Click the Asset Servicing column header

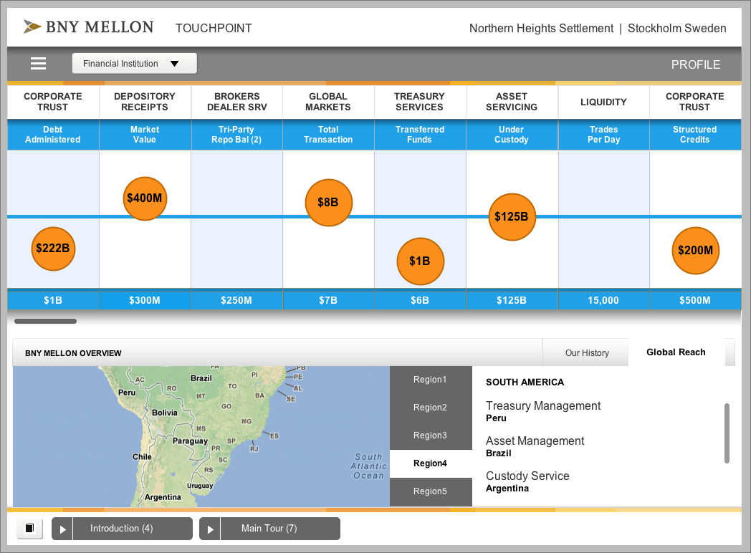pos(512,102)
